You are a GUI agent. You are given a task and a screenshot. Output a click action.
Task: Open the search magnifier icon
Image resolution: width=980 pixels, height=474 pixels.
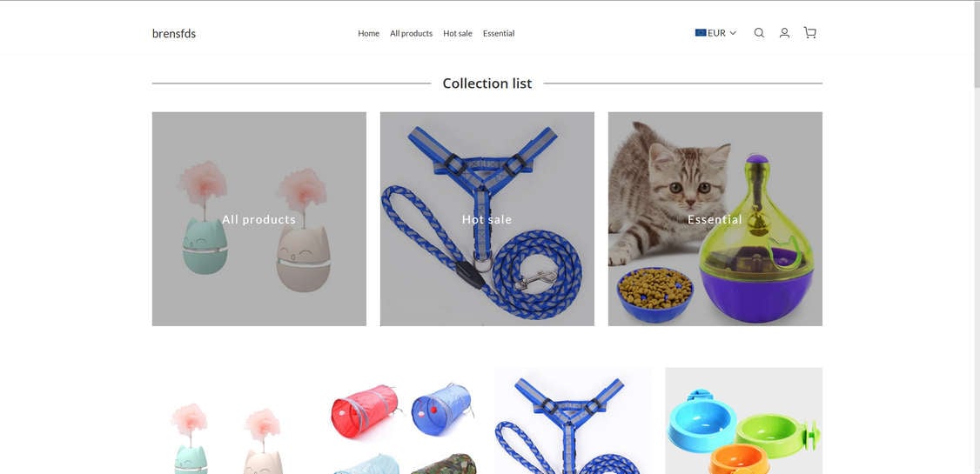[x=759, y=33]
